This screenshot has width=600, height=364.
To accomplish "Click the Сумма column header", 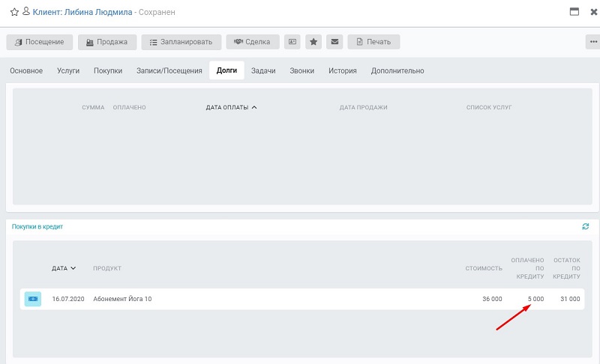I will 93,107.
